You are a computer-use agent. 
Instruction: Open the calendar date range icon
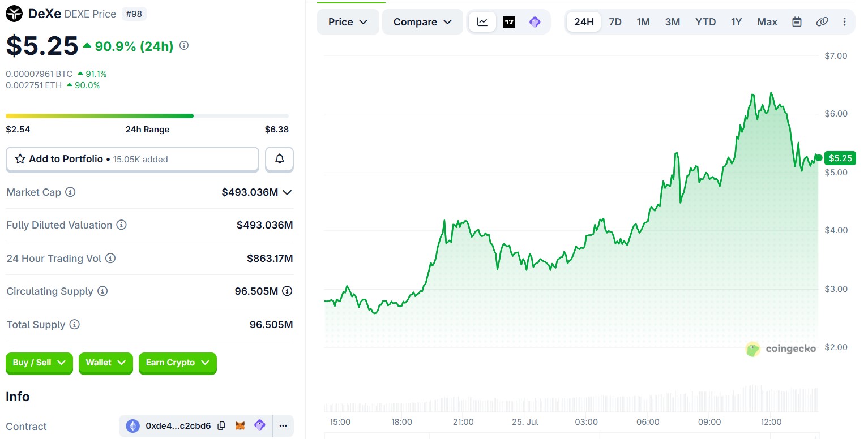coord(797,22)
